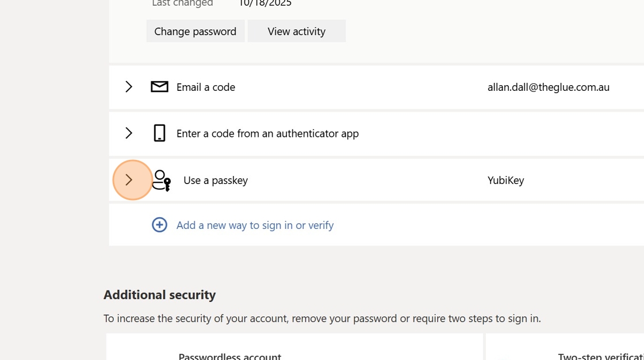Select Enter a code from an authenticator app
The image size is (644, 360).
click(267, 133)
